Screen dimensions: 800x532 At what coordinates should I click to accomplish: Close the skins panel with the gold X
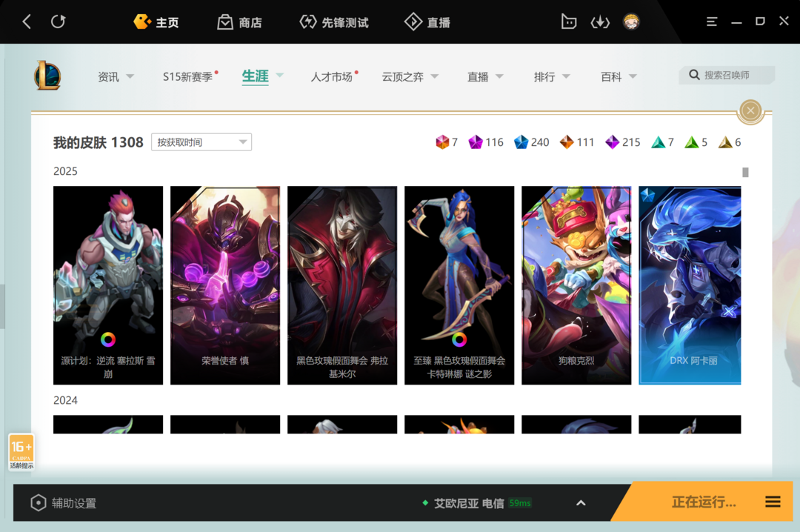point(750,110)
